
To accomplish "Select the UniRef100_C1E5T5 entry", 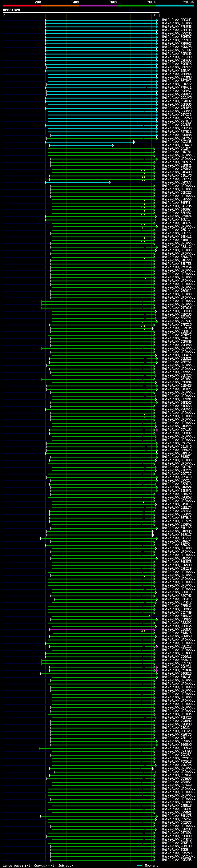I will [177, 162].
